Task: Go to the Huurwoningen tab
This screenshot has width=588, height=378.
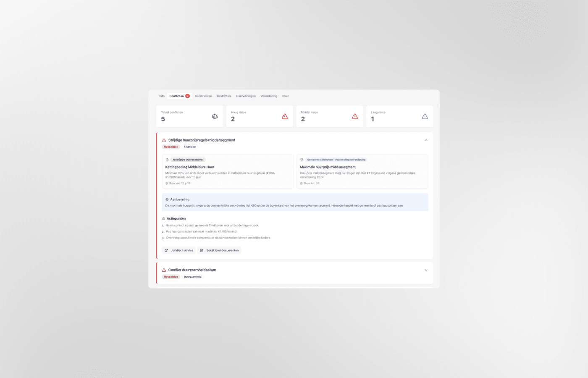Action: pos(246,96)
